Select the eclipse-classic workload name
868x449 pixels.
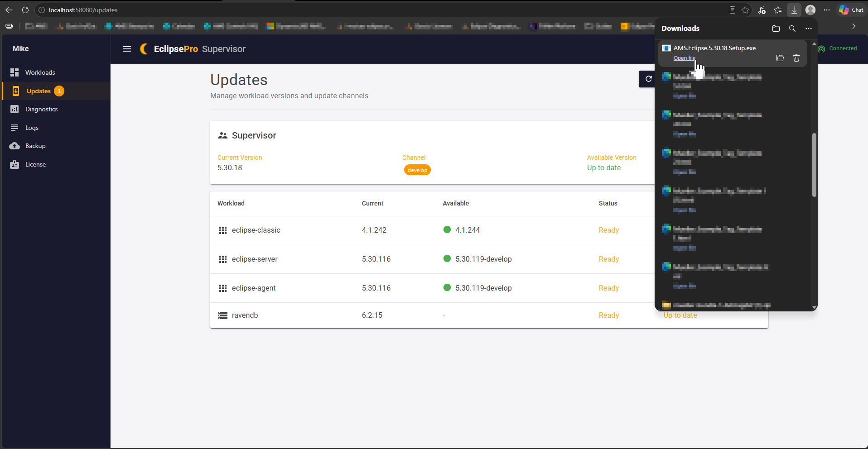point(256,230)
